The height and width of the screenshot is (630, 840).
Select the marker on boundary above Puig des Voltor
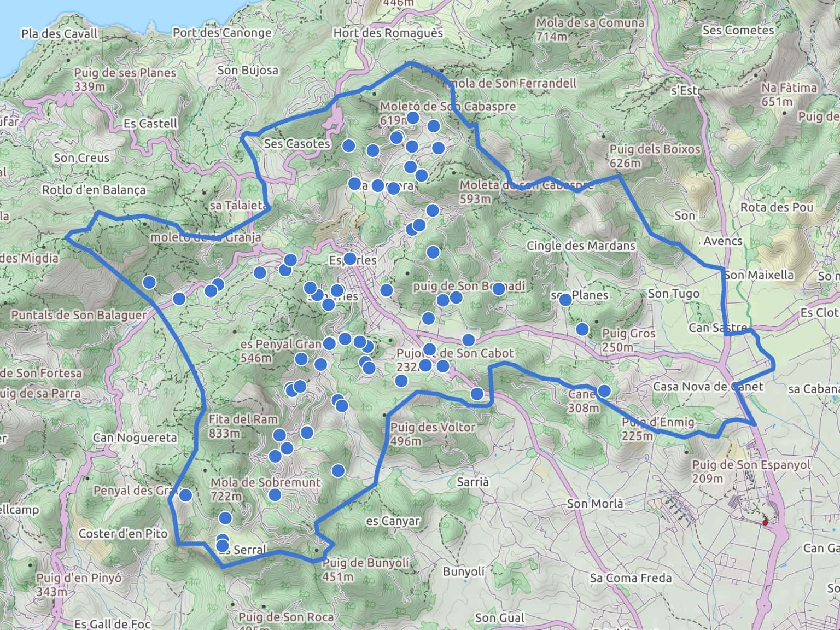click(477, 394)
